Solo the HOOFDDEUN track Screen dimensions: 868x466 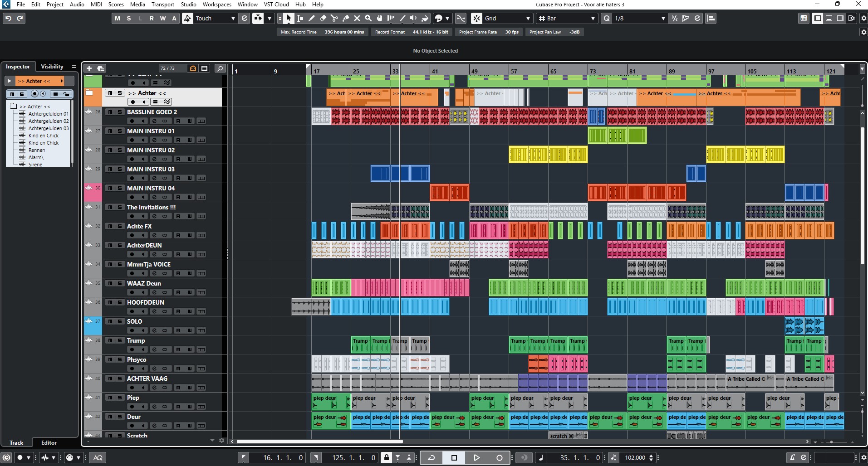click(x=120, y=302)
